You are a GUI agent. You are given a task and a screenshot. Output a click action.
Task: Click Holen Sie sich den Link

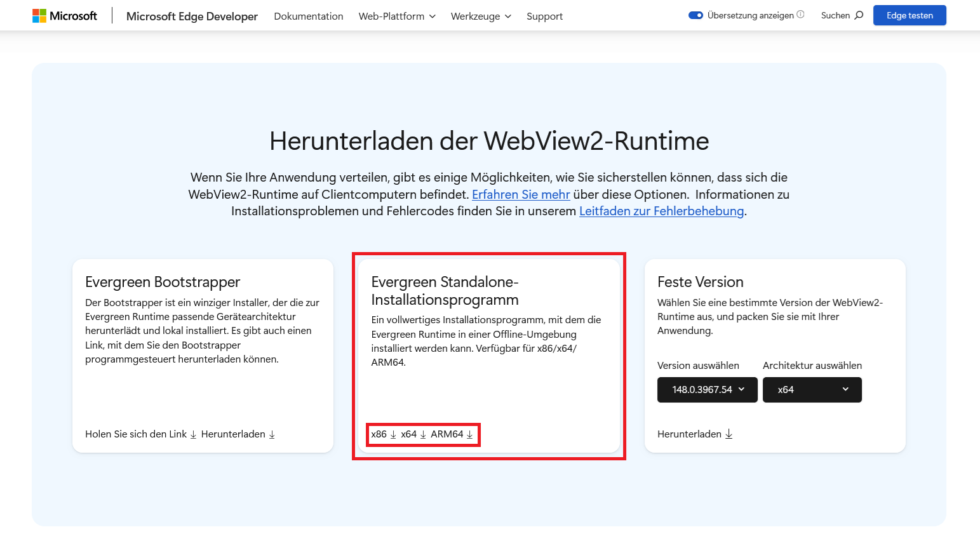141,434
